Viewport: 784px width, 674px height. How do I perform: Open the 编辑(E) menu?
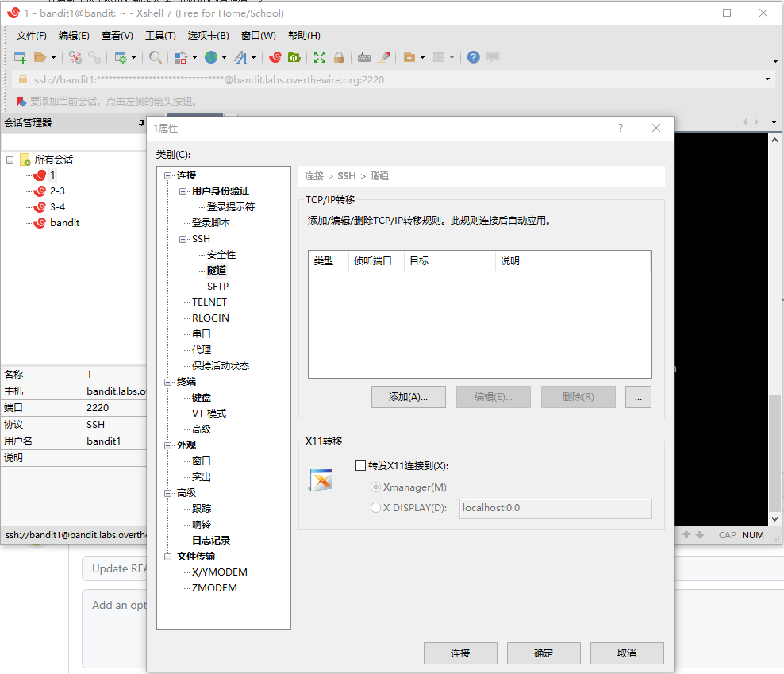coord(74,36)
